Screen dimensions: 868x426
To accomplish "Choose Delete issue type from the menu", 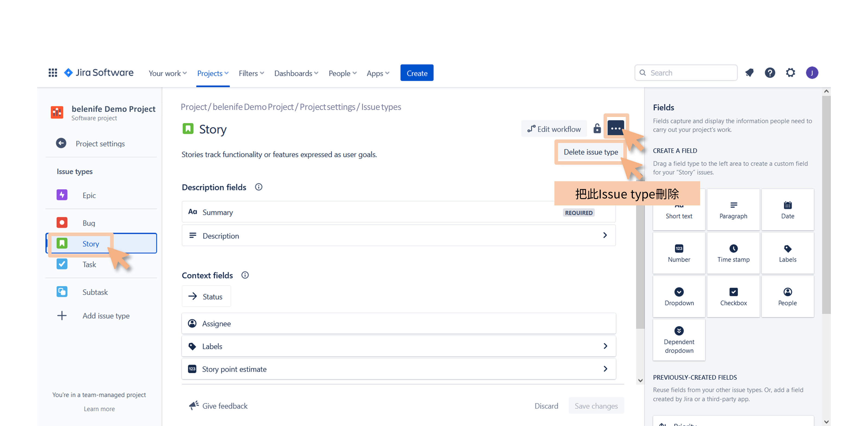I will coord(591,152).
